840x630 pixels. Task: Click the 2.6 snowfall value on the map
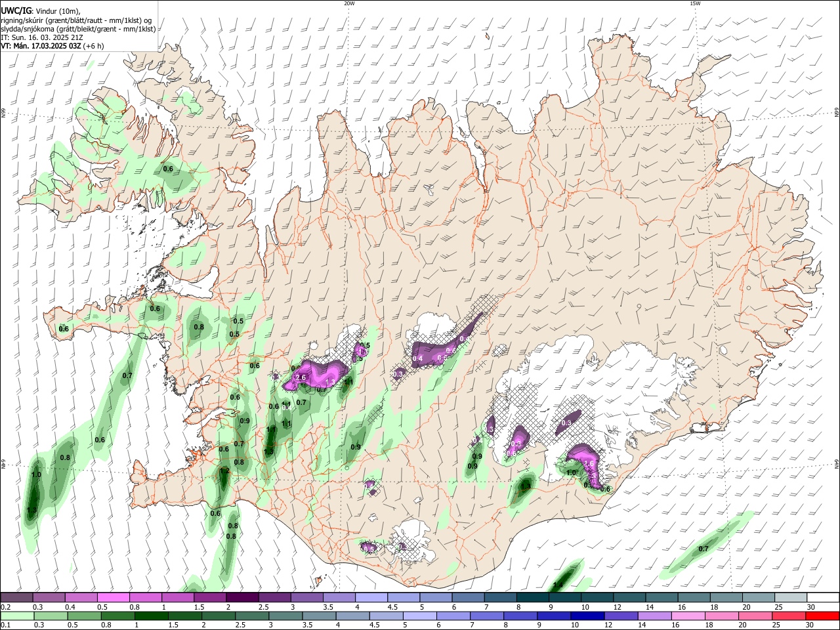(302, 378)
